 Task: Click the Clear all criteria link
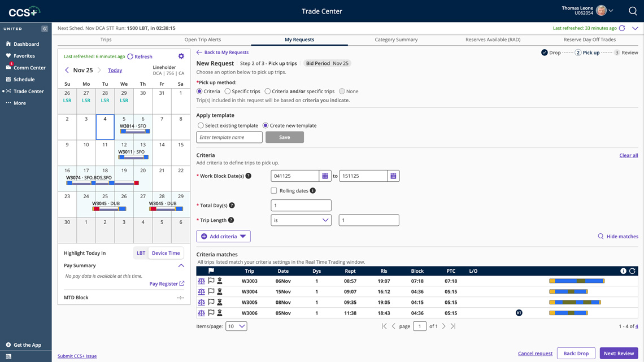[628, 155]
